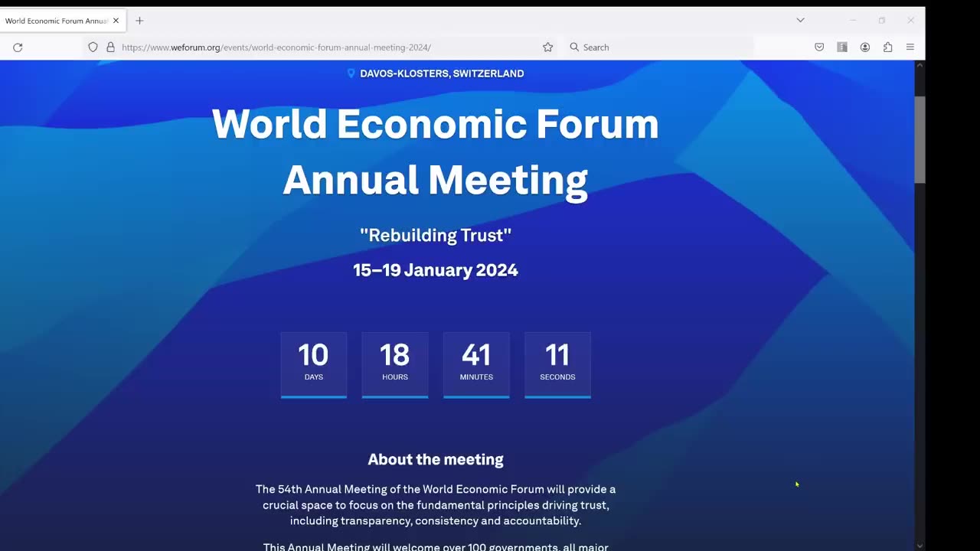
Task: Click the page vertical scrollbar thumb
Action: coord(920,140)
